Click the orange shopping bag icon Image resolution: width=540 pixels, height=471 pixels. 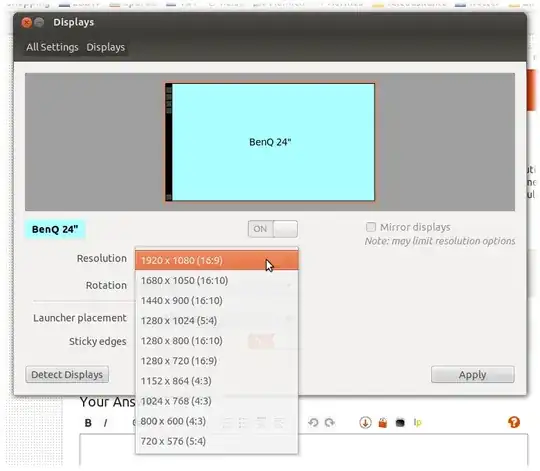tap(383, 422)
